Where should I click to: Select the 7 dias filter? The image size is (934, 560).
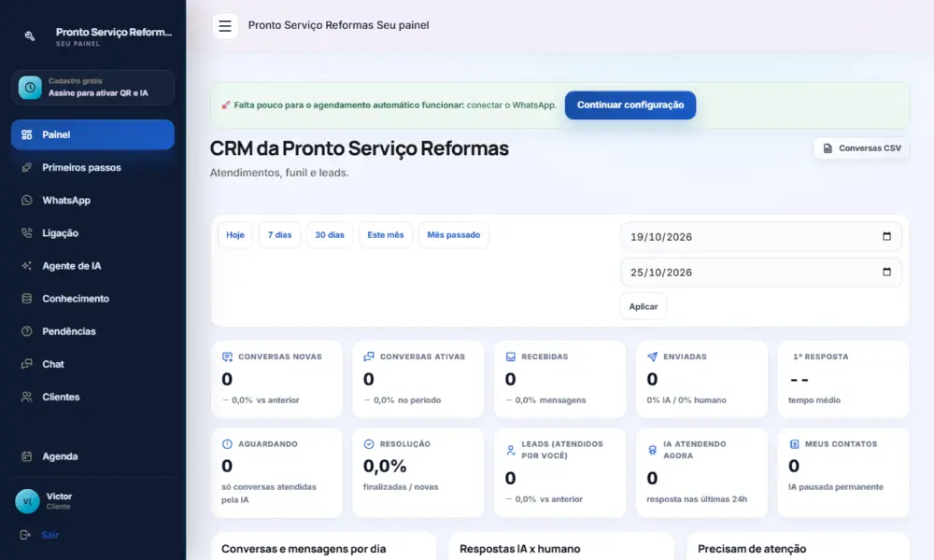coord(279,235)
